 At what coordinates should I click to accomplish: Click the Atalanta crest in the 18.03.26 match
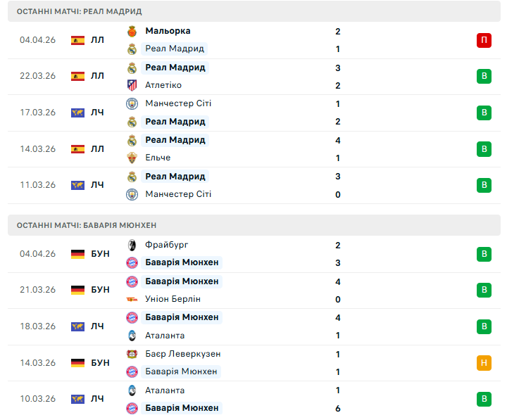tap(132, 336)
